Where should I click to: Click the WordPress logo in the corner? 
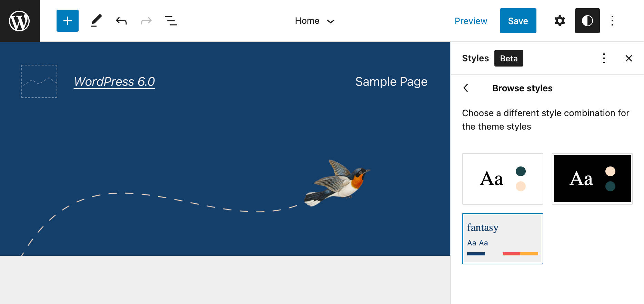tap(20, 21)
